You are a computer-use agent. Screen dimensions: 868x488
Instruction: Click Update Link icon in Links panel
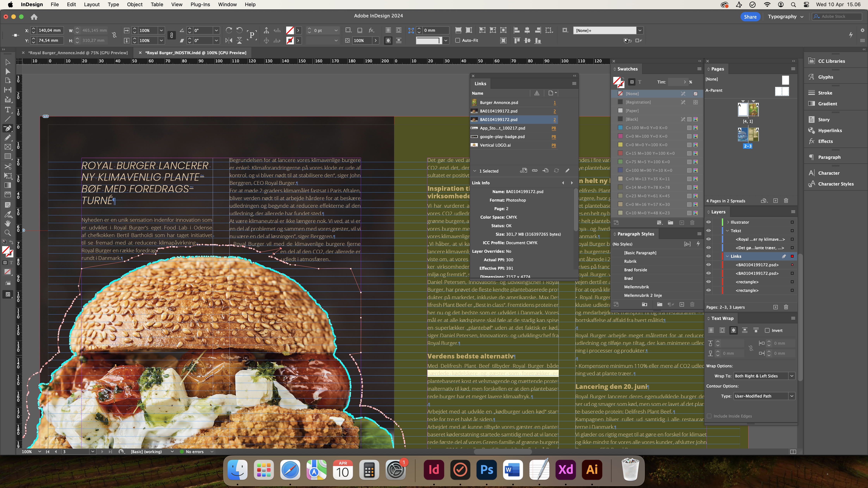(556, 171)
